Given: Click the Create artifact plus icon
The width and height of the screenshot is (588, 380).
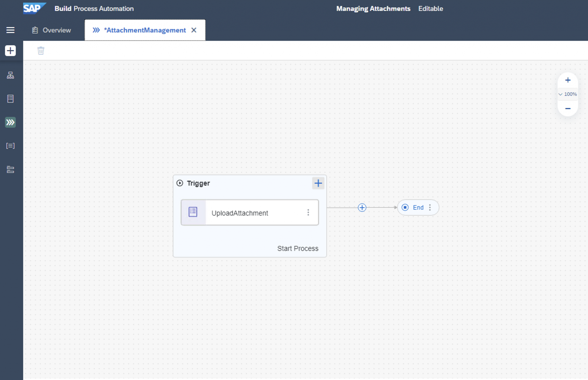Looking at the screenshot, I should [x=10, y=51].
